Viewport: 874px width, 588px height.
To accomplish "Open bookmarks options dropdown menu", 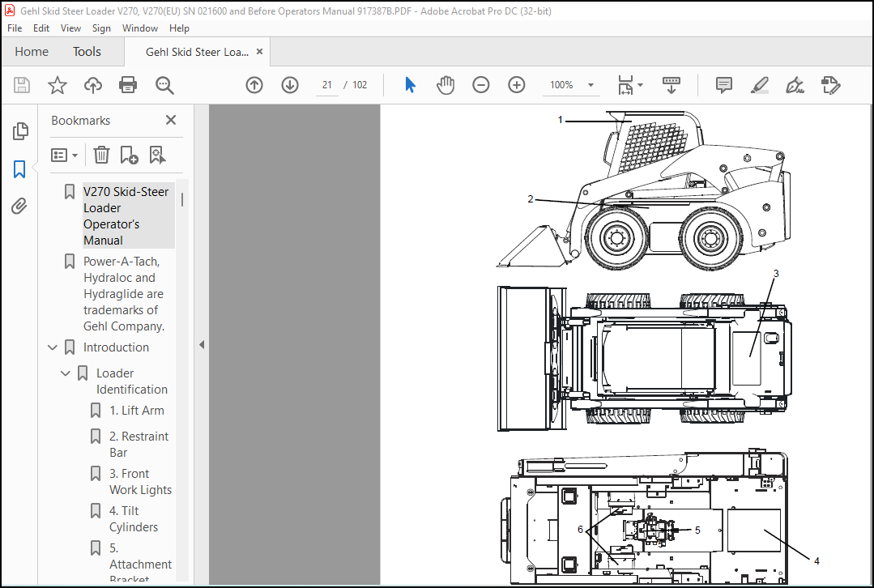I will (x=64, y=155).
